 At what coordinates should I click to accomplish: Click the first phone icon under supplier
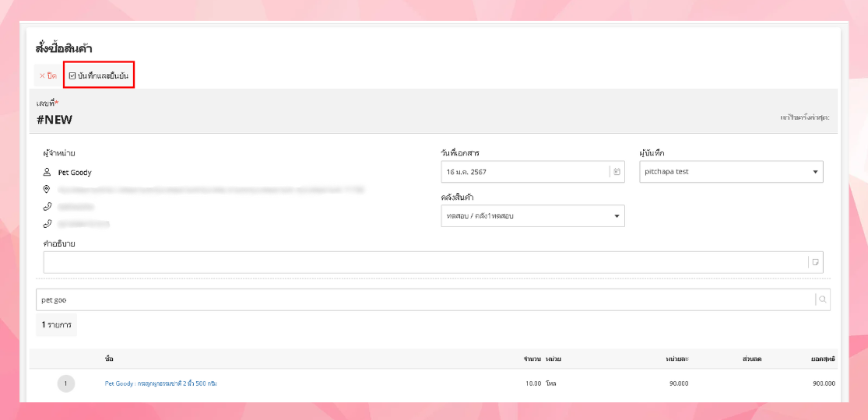(x=47, y=206)
